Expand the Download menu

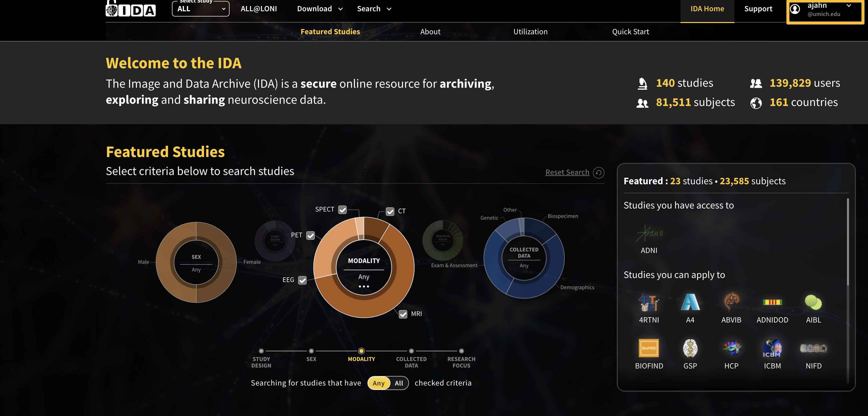(x=320, y=9)
